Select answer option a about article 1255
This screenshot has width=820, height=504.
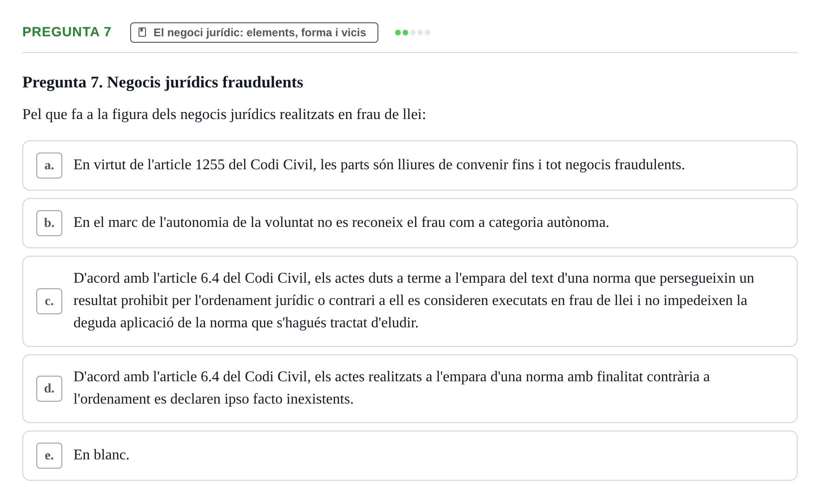pos(410,166)
